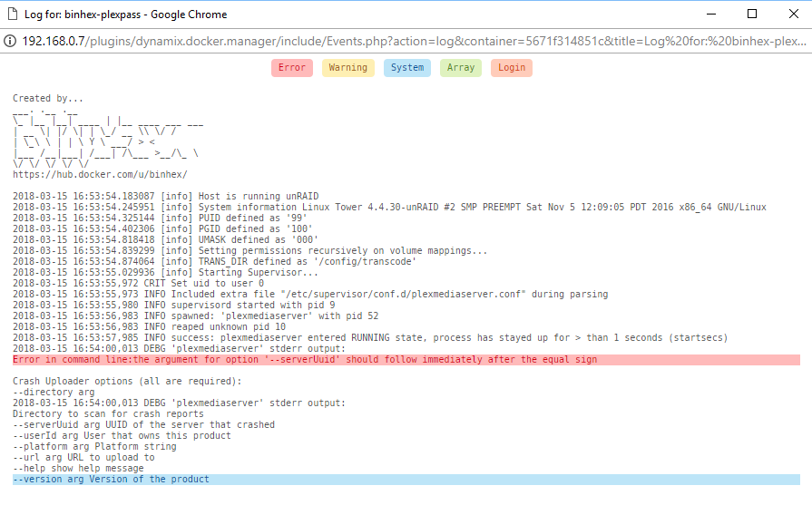Minimize the Chrome log window

point(711,14)
